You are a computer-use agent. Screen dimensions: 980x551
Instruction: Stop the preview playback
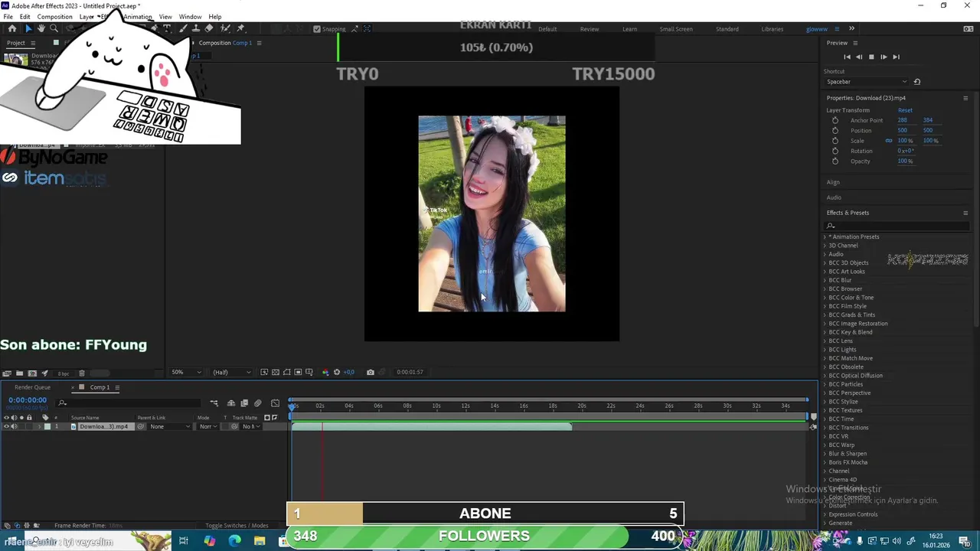click(x=871, y=57)
